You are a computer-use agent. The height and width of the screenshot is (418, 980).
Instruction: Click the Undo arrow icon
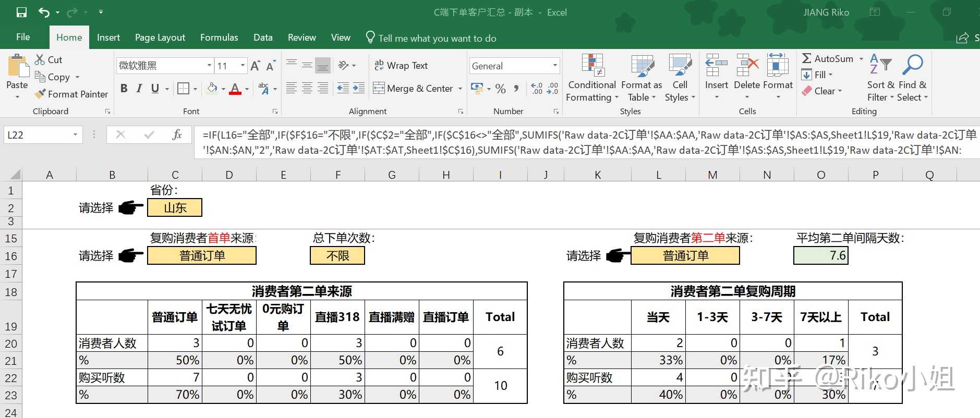click(x=44, y=12)
